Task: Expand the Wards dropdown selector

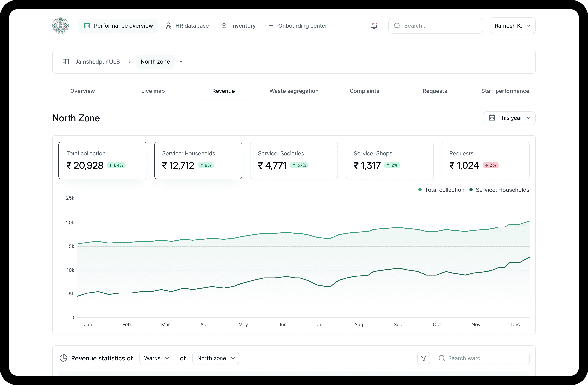Action: coord(156,358)
